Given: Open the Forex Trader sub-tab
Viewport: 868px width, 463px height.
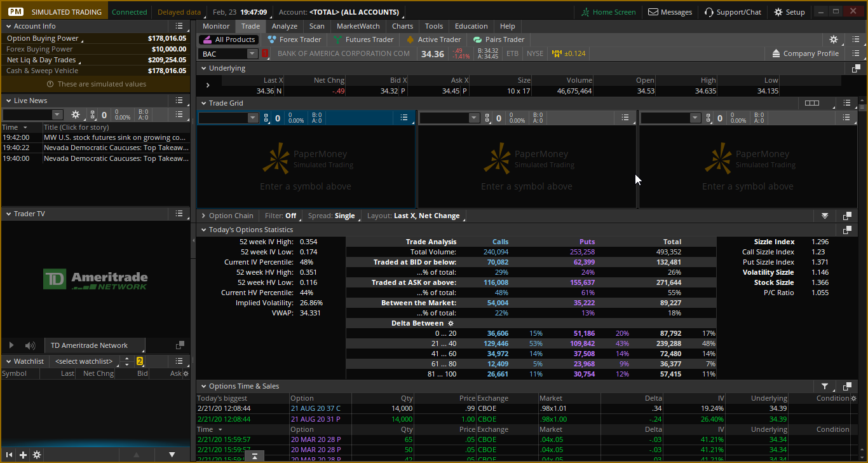Looking at the screenshot, I should (x=294, y=39).
